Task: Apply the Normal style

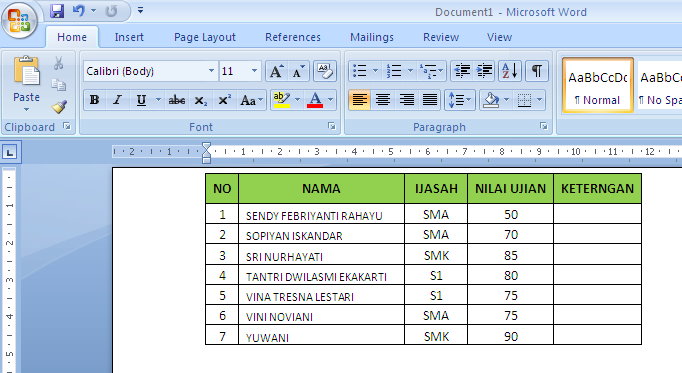Action: coord(598,86)
